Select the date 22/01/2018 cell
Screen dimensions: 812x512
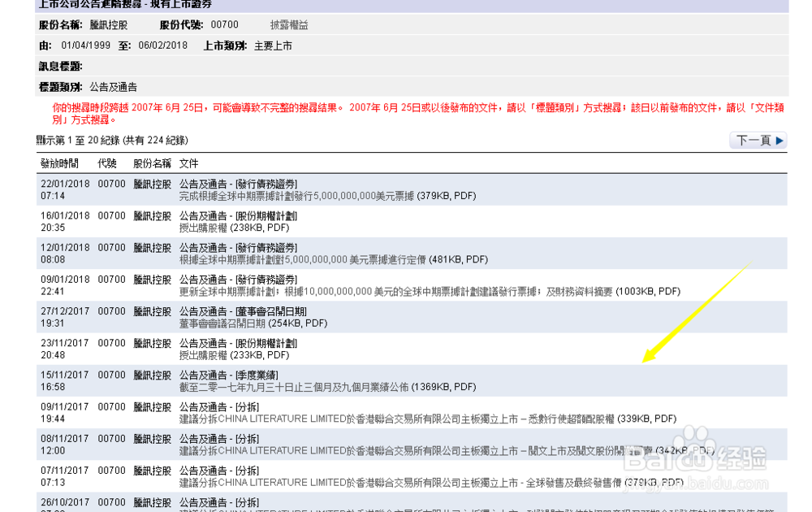tap(65, 189)
